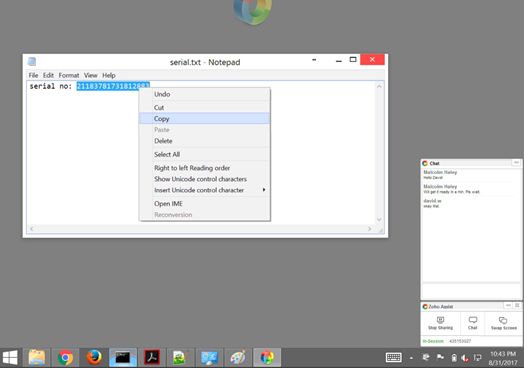Show hidden system tray icons arrow
Image resolution: width=524 pixels, height=368 pixels.
click(x=411, y=358)
